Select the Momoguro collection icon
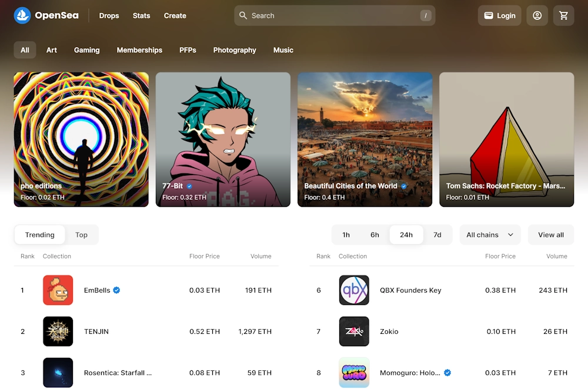The image size is (588, 392). pos(354,373)
